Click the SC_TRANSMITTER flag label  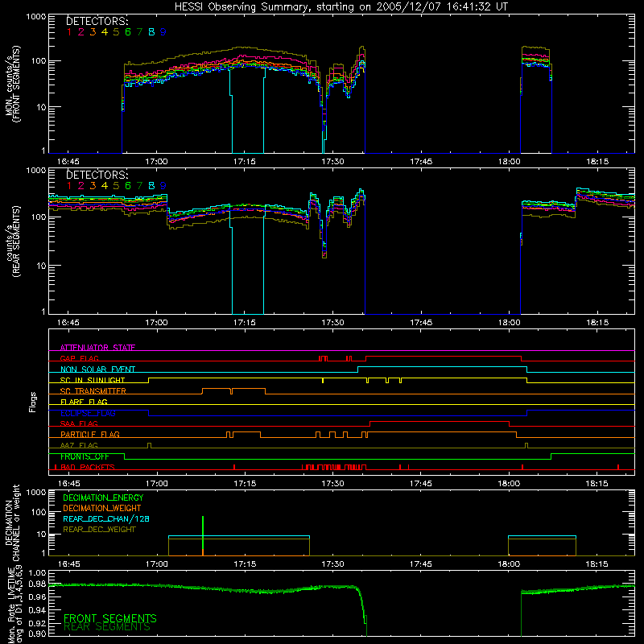tap(93, 391)
